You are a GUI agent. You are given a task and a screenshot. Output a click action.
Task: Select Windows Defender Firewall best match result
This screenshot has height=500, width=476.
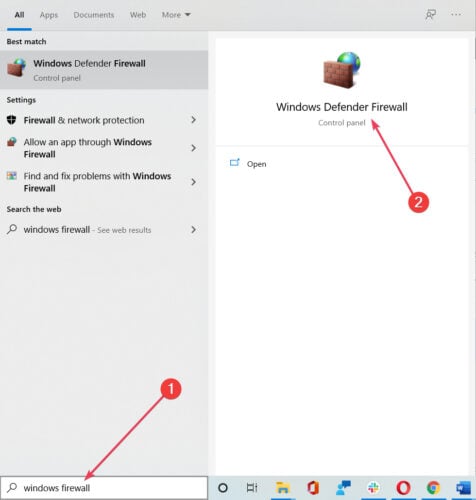pyautogui.click(x=104, y=70)
